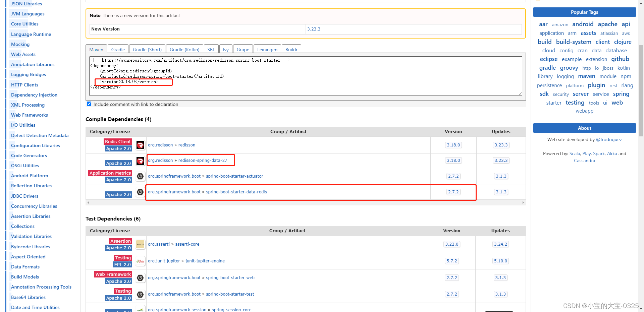Click right arrow of dependencies table scrollbar
Screen dimensions: 644x312
coord(523,203)
